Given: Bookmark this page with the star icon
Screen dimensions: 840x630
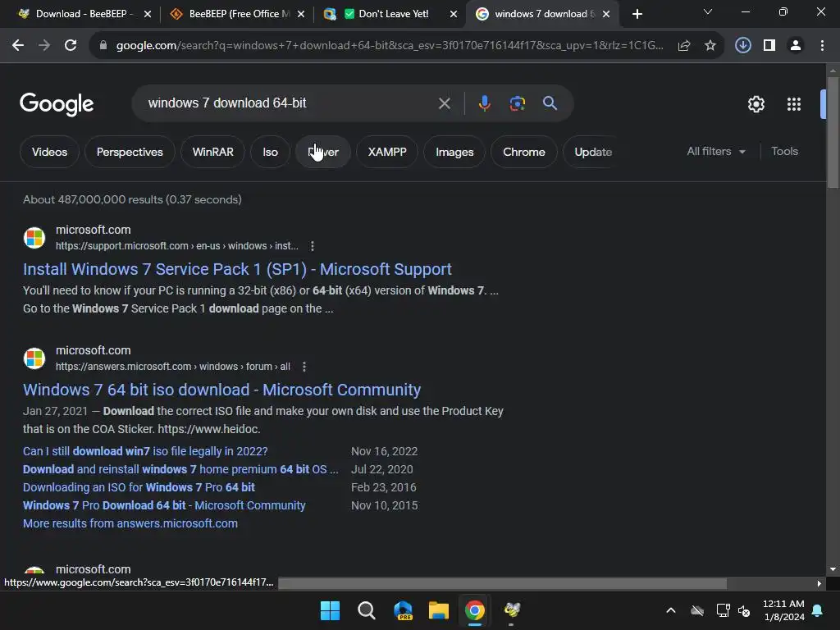Looking at the screenshot, I should point(710,46).
